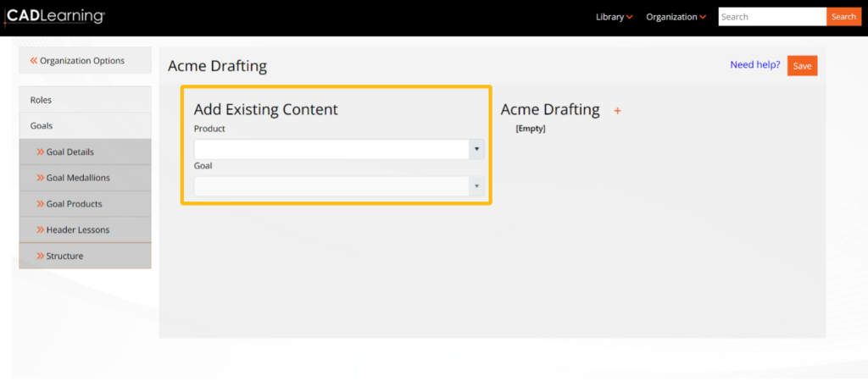Open the Goal dropdown arrow
The image size is (868, 381).
click(476, 186)
